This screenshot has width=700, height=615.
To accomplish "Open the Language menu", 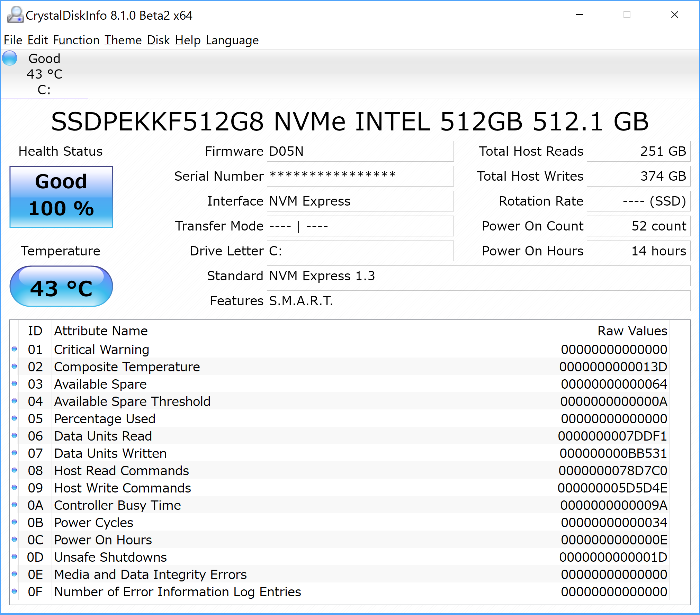I will (x=232, y=40).
